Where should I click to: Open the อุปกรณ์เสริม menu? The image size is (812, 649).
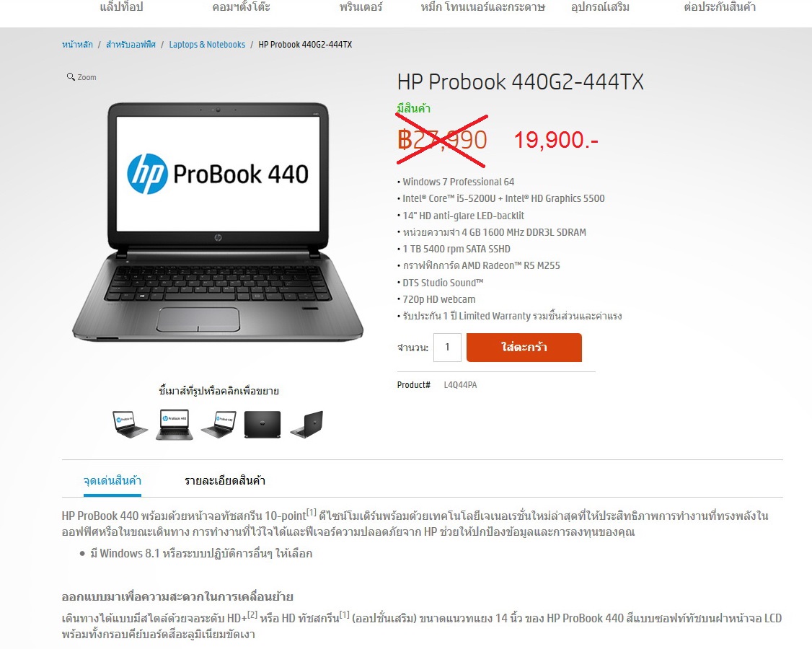click(x=600, y=7)
